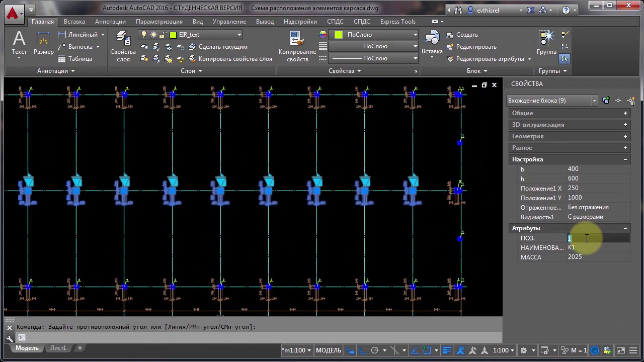Toggle Ortho mode in status bar
The height and width of the screenshot is (362, 644).
pyautogui.click(x=363, y=350)
